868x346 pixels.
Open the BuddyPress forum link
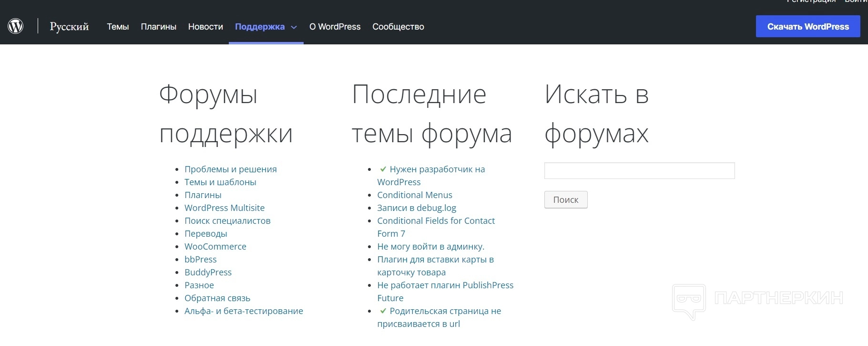click(208, 272)
